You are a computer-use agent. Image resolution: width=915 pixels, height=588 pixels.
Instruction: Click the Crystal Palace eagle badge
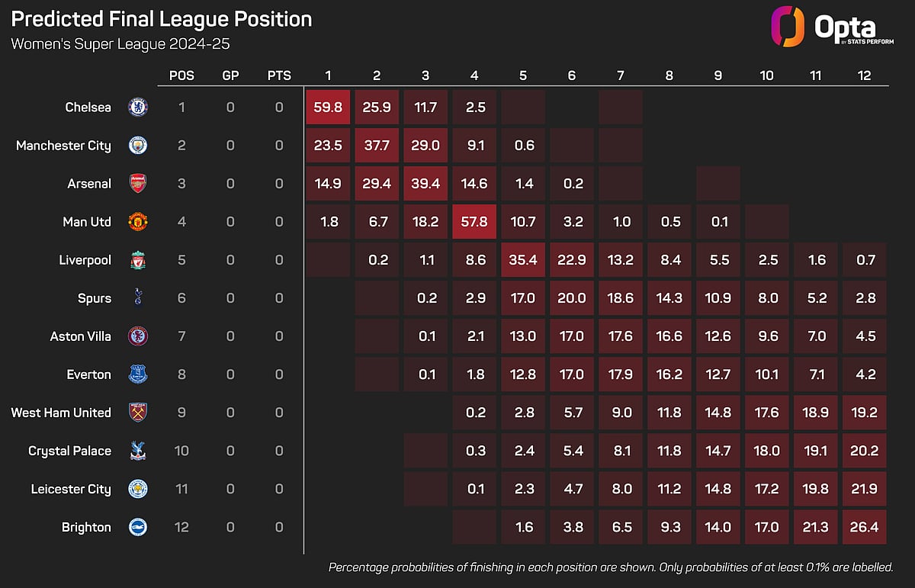(138, 451)
